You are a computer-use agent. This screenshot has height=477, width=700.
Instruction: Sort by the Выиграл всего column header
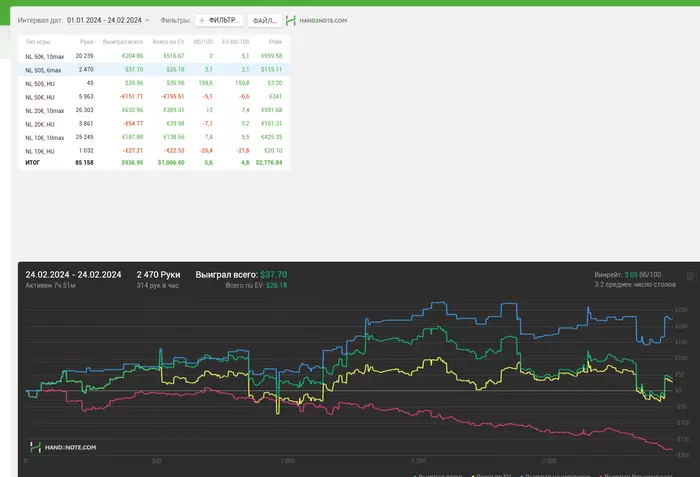[x=123, y=42]
